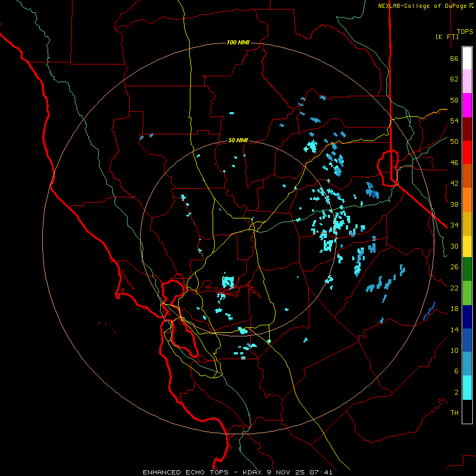
Task: Click the TOPS legend title
Action: pyautogui.click(x=465, y=32)
